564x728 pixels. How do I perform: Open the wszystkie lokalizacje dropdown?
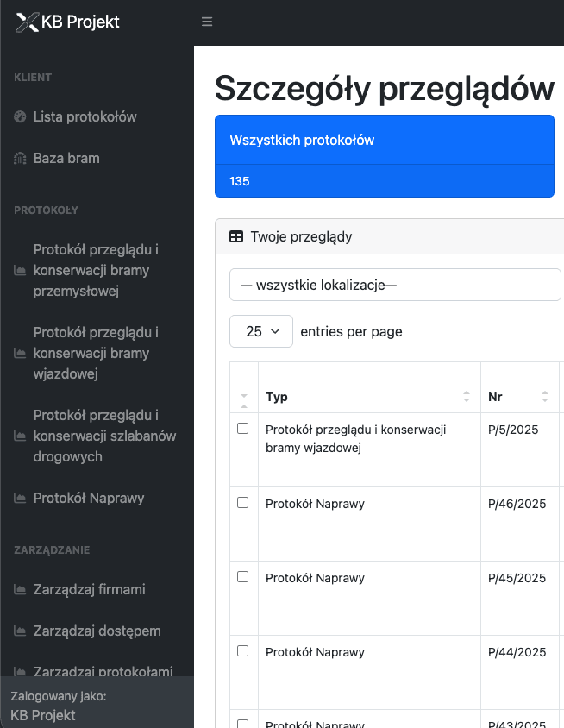click(395, 285)
